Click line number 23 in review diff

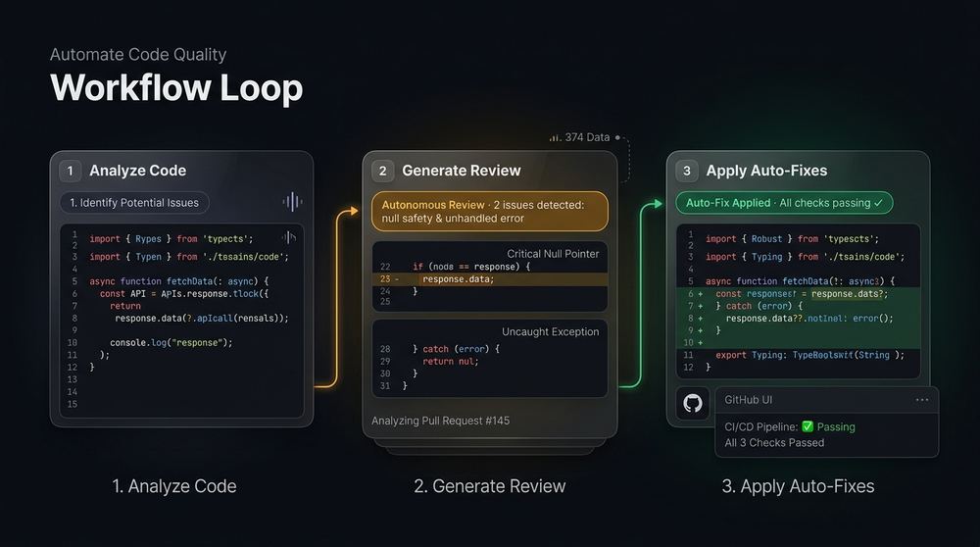tap(385, 279)
